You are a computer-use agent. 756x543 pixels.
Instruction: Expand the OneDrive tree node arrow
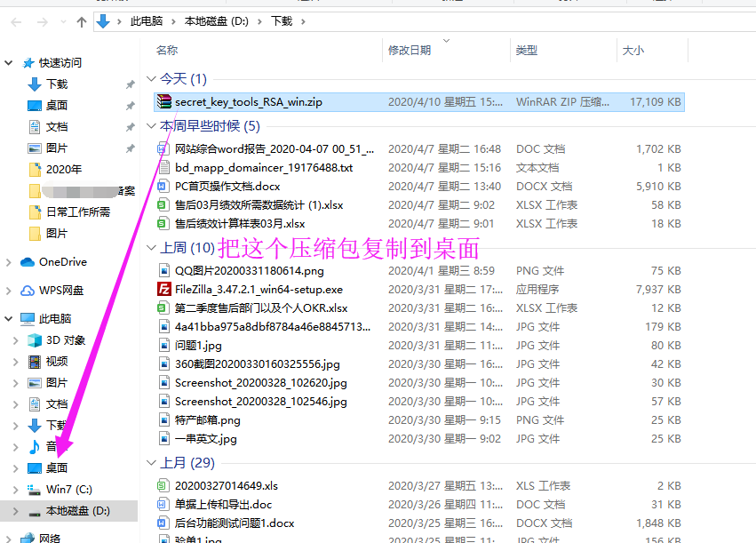(x=9, y=262)
